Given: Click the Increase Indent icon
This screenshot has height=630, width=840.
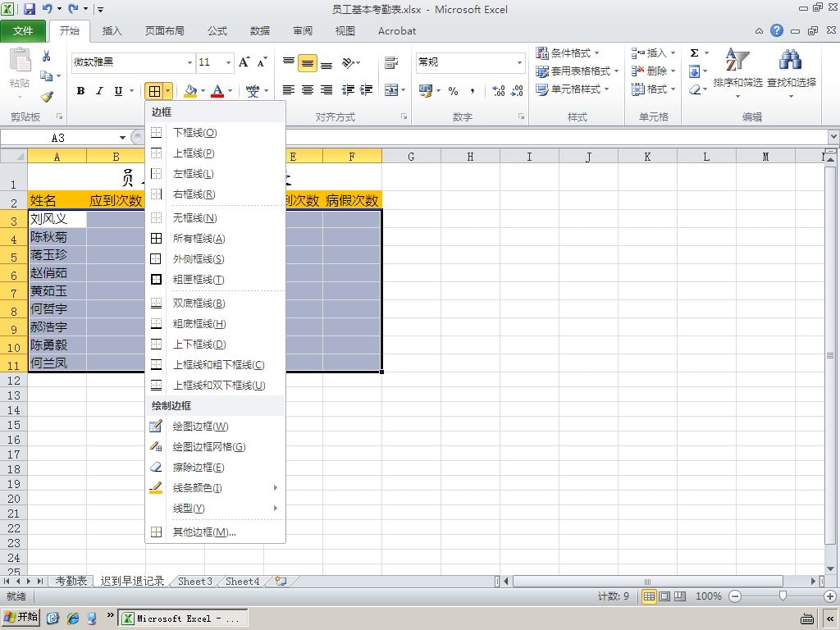Looking at the screenshot, I should pos(367,90).
